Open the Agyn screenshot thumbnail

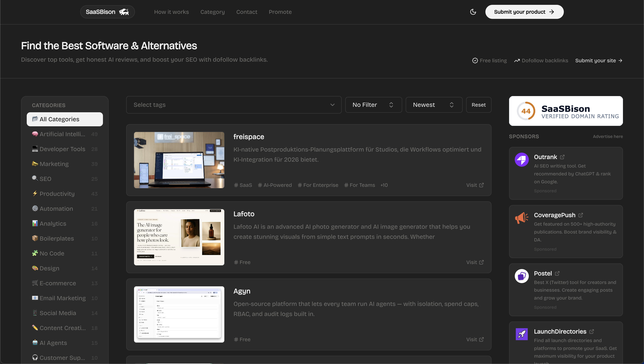(179, 314)
